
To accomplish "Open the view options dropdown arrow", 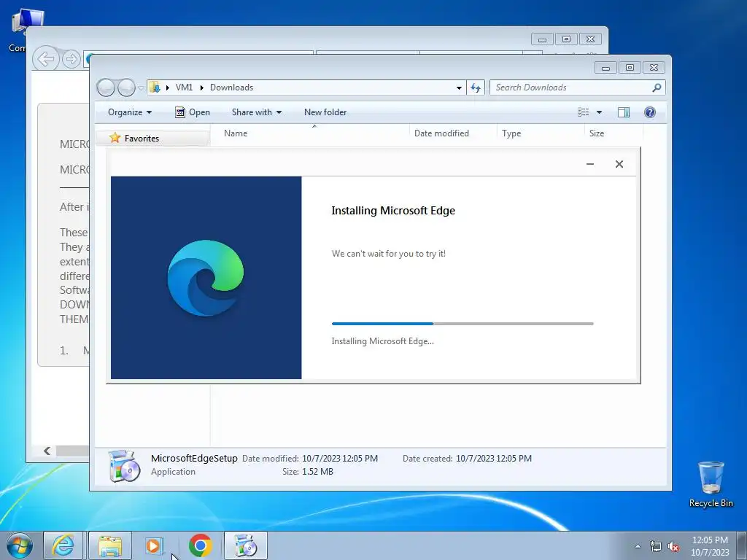I will (x=600, y=112).
